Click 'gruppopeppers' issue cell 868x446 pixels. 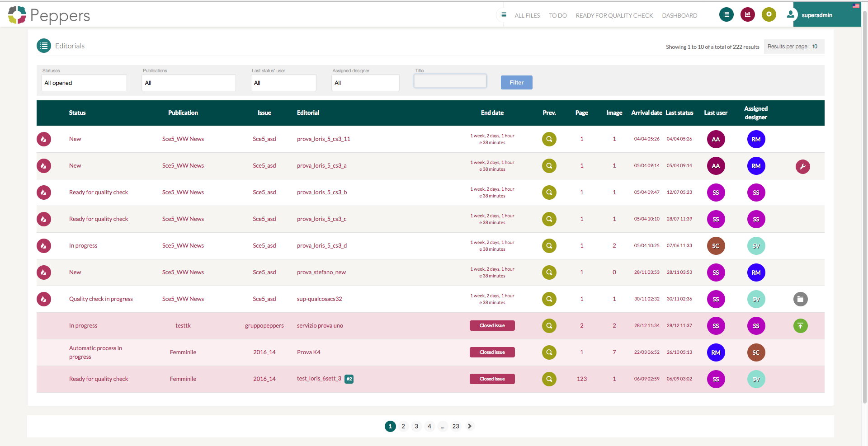(x=264, y=326)
